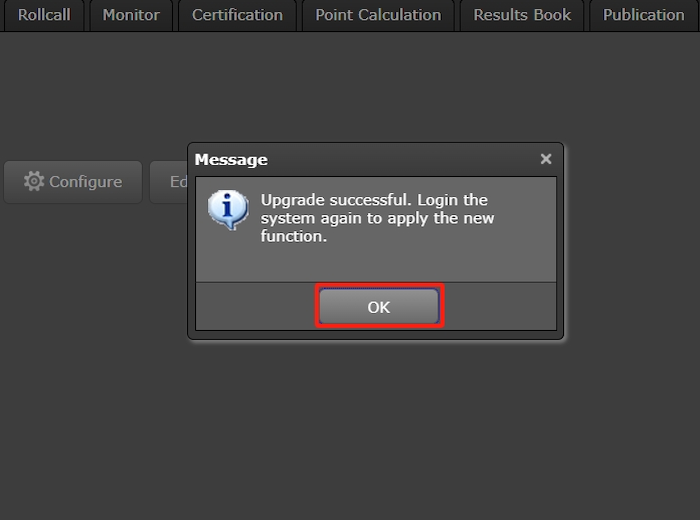Go to the Certification tab
This screenshot has width=700, height=520.
tap(237, 15)
